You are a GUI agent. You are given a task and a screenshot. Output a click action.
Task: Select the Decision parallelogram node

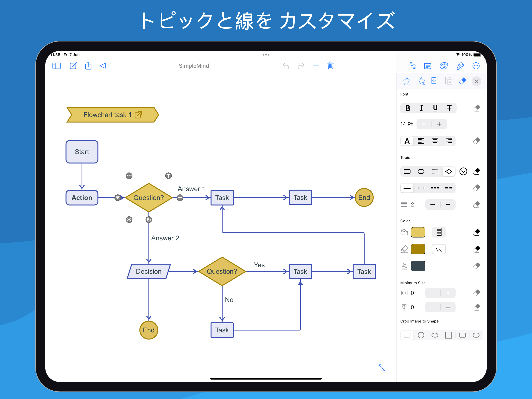pyautogui.click(x=149, y=271)
